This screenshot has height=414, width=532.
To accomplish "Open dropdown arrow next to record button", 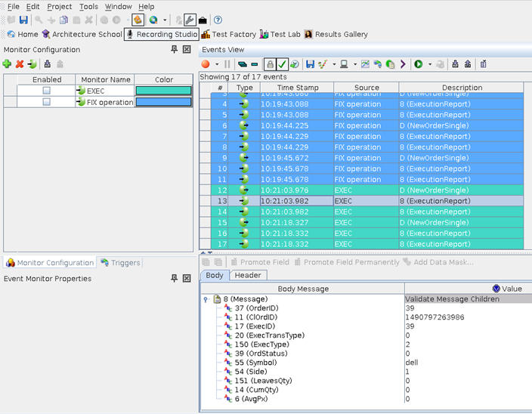I will pos(216,64).
